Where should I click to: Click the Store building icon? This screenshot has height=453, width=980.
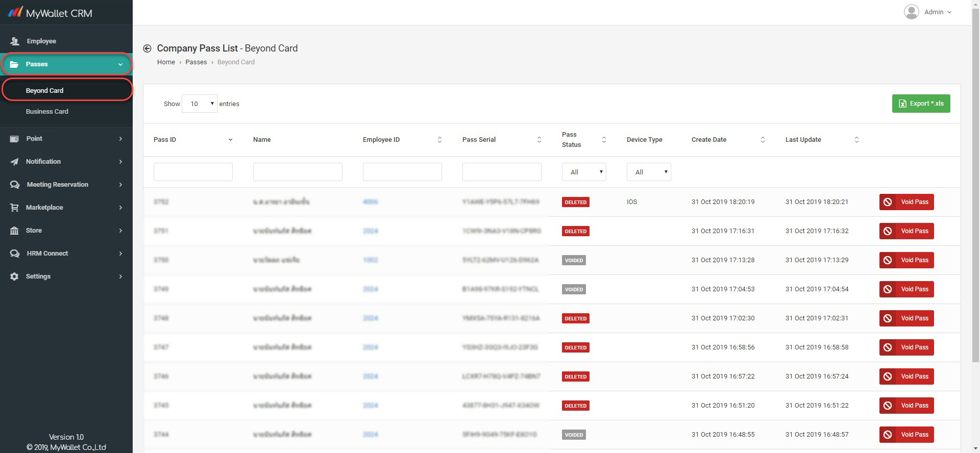14,231
